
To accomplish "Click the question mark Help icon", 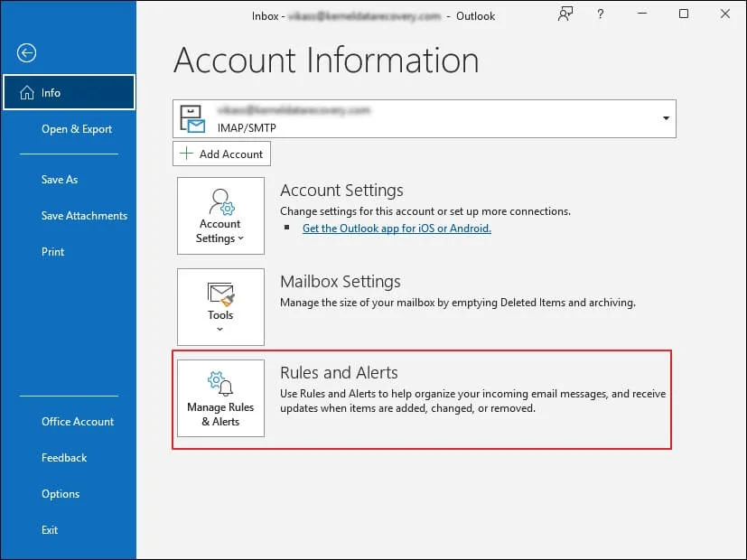I will coord(601,14).
